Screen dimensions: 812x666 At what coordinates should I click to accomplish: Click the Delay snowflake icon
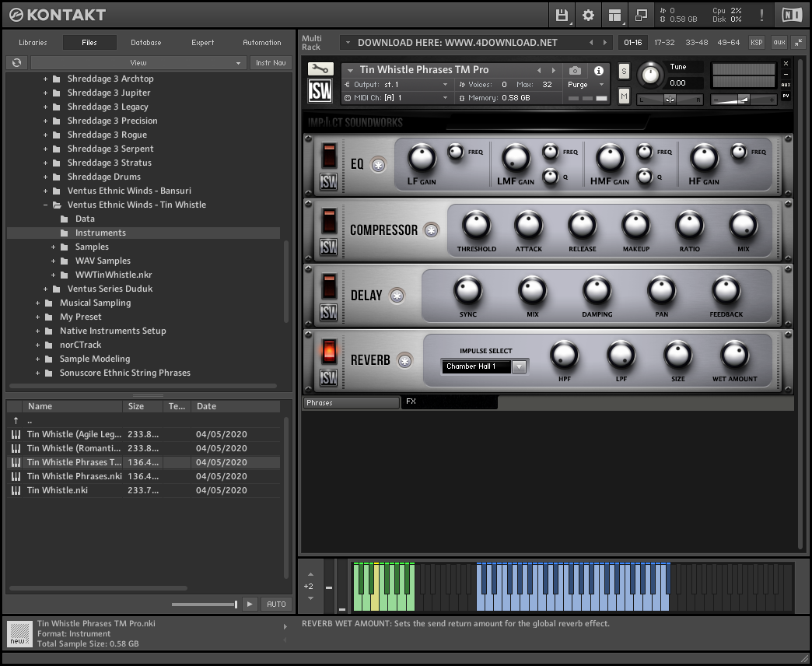pyautogui.click(x=397, y=296)
